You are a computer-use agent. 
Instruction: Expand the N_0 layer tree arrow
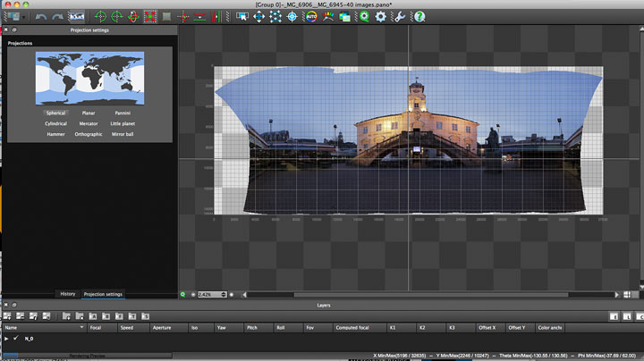tap(6, 339)
